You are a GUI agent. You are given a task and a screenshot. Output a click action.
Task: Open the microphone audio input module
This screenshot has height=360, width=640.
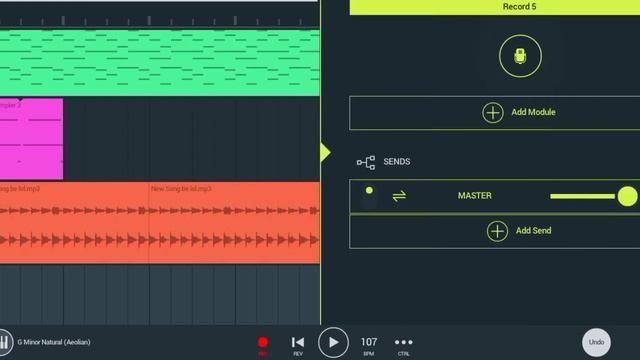(x=520, y=56)
